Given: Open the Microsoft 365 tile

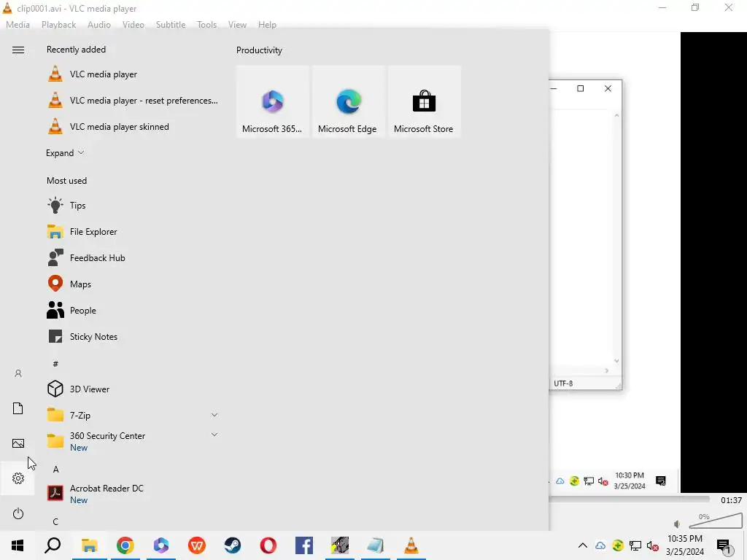Looking at the screenshot, I should point(273,101).
